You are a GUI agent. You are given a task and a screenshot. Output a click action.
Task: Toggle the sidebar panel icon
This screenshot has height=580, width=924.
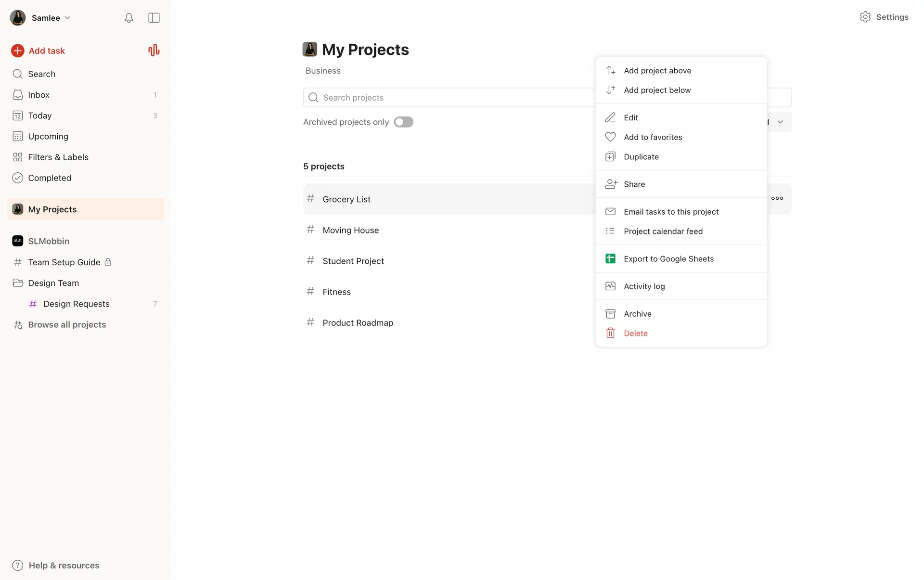[x=154, y=18]
